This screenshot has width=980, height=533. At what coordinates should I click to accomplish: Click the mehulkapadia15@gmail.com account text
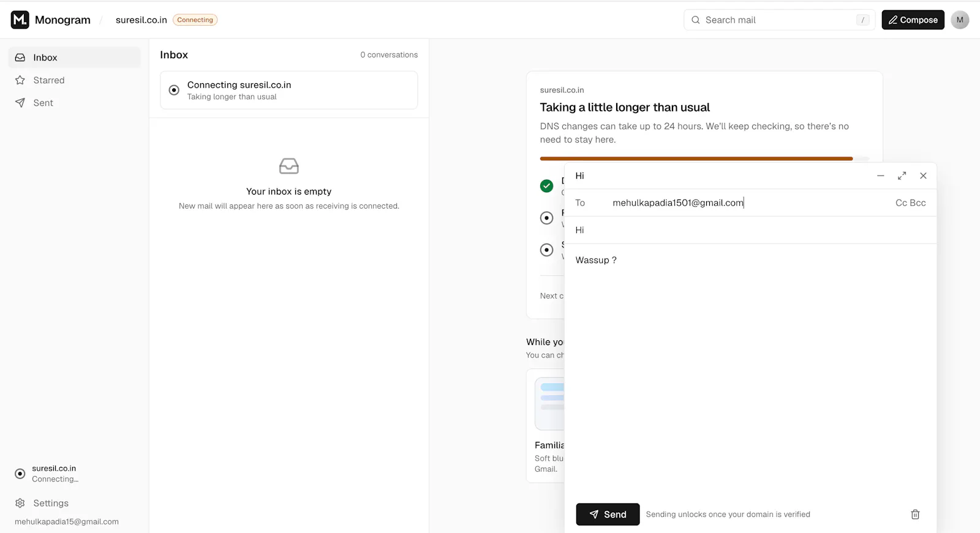coord(67,522)
